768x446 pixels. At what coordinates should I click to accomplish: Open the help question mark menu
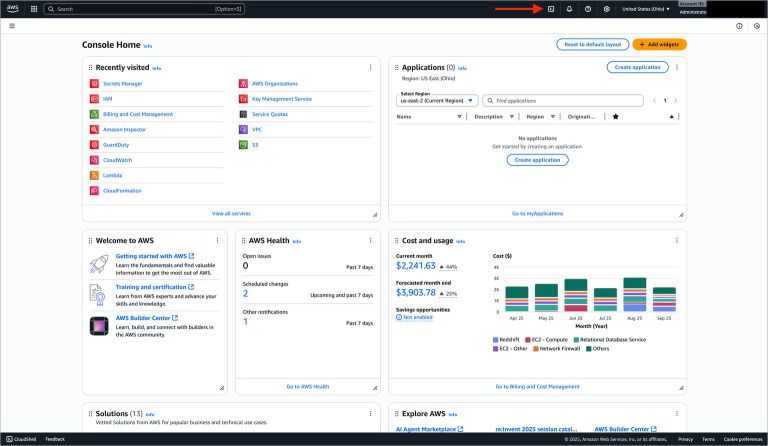tap(588, 9)
